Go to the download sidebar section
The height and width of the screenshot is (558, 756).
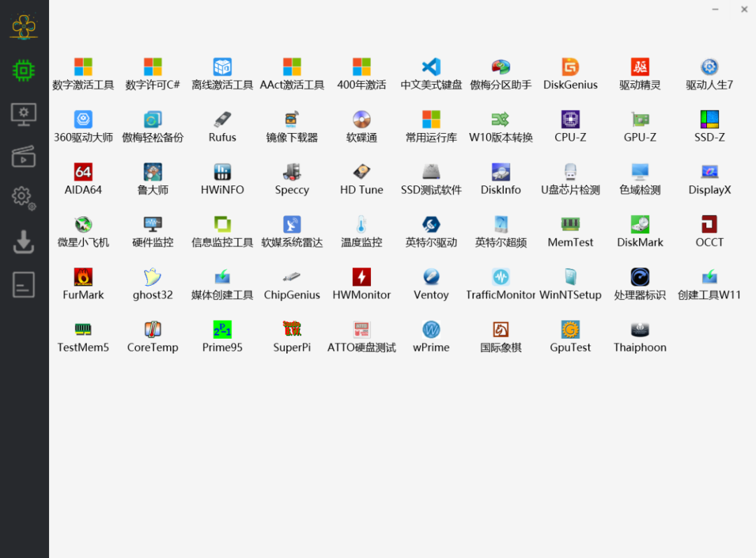(24, 242)
